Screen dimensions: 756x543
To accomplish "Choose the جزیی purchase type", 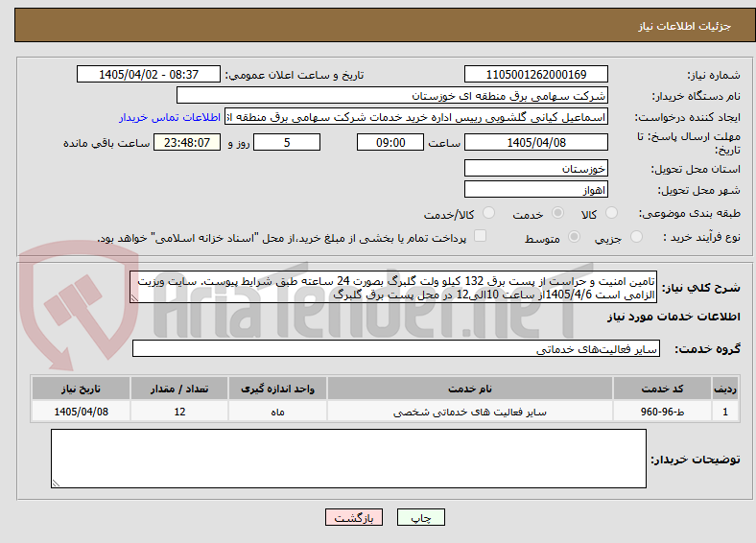I will [636, 236].
